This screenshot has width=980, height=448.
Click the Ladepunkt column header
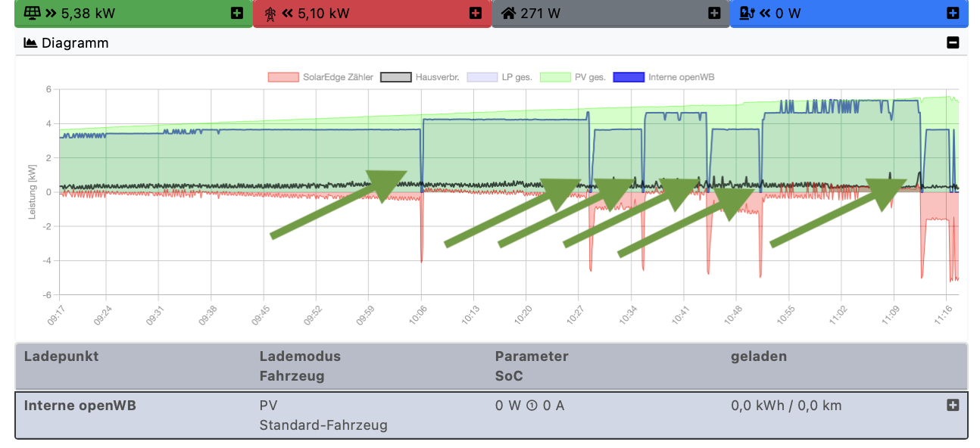pyautogui.click(x=61, y=356)
